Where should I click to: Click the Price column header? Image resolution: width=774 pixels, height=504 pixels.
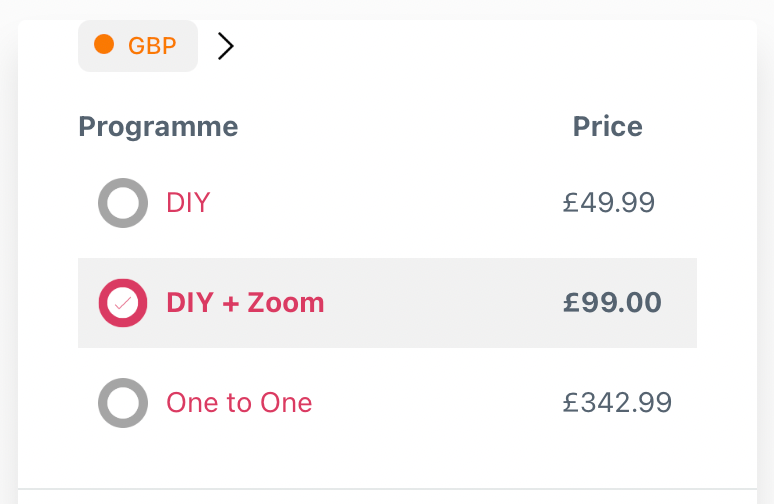point(607,127)
